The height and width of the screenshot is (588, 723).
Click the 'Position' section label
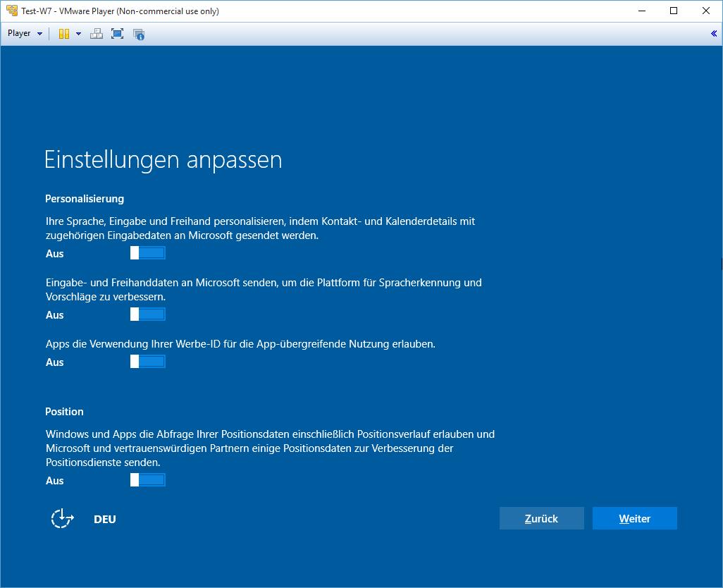click(x=64, y=411)
